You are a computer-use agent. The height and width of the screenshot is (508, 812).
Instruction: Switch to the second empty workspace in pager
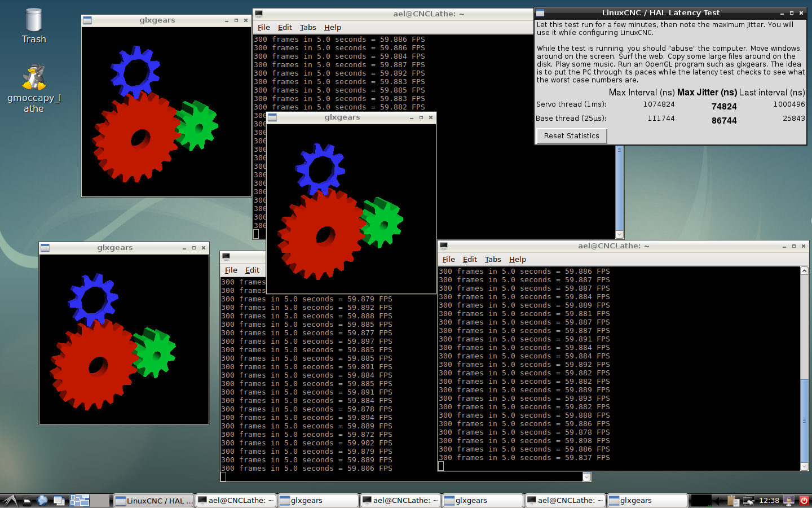pyautogui.click(x=100, y=501)
